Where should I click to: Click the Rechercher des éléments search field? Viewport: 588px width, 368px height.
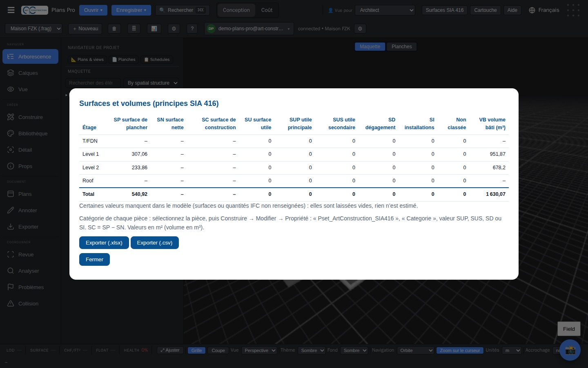coord(93,83)
